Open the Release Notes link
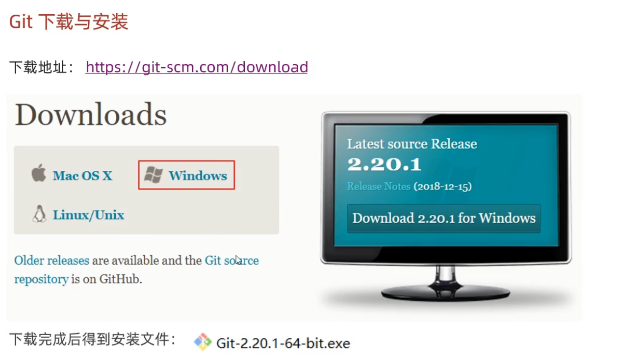Viewport: 617px width, 364px height. point(379,186)
